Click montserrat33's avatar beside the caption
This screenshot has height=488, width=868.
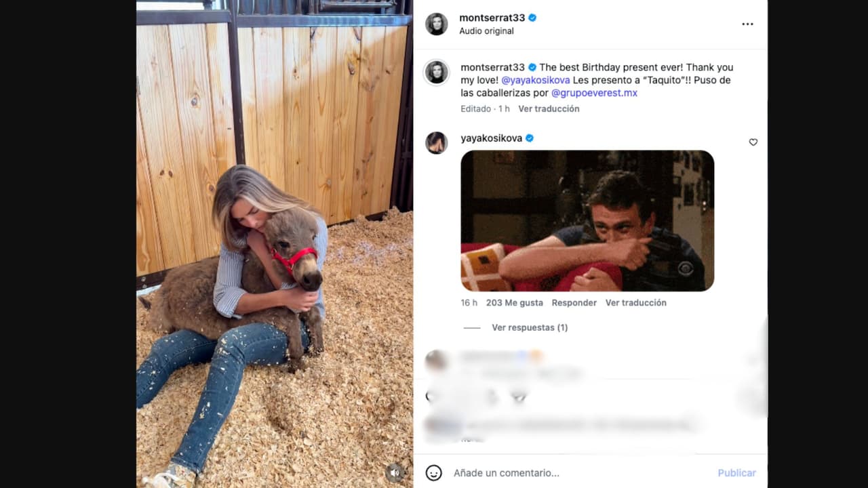click(x=437, y=73)
